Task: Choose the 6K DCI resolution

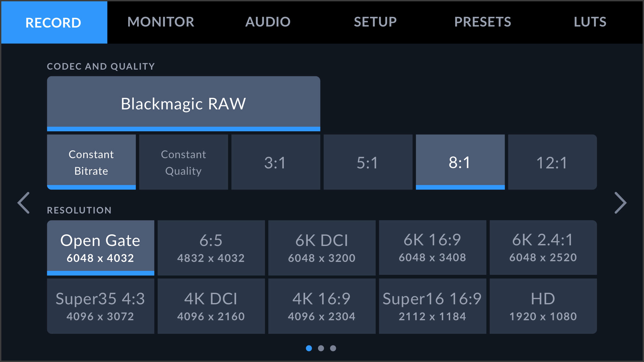Action: 322,248
